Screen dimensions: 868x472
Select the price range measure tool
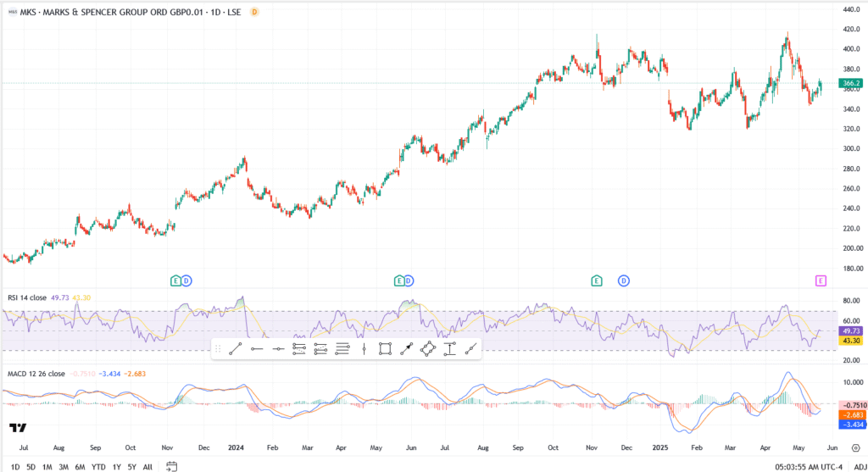[x=449, y=348]
